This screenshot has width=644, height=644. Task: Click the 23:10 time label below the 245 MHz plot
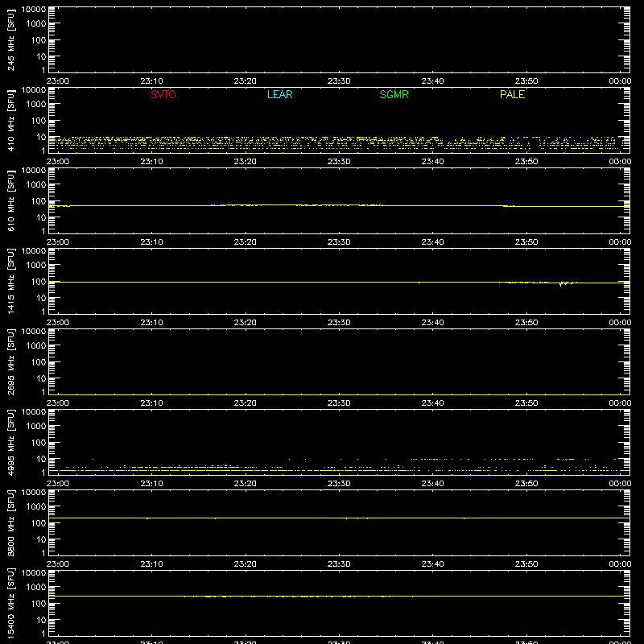151,81
